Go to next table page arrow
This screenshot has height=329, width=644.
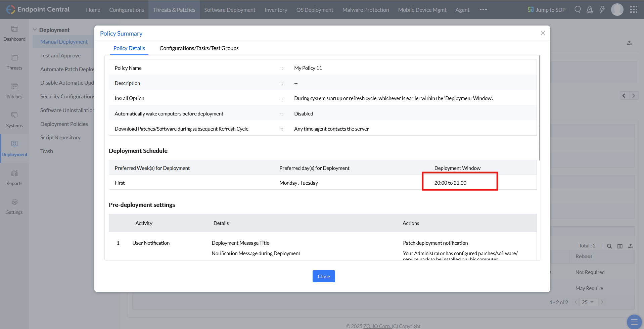click(602, 302)
